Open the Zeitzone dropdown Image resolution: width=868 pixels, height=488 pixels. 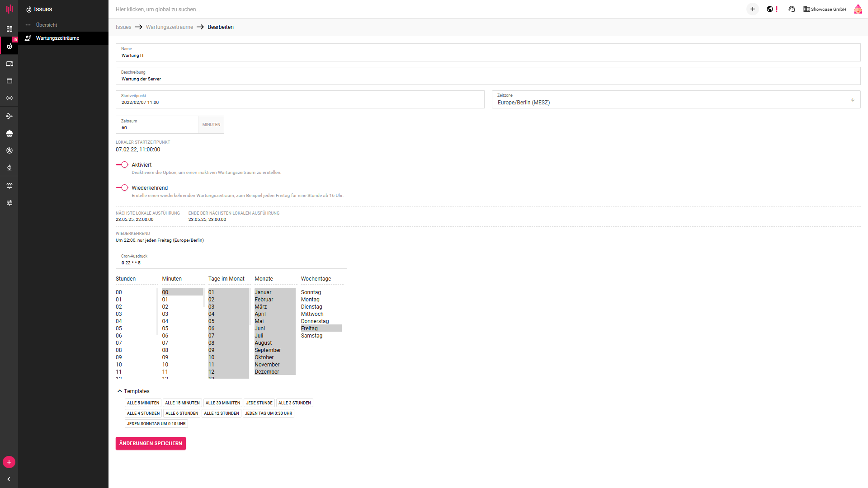coord(676,100)
